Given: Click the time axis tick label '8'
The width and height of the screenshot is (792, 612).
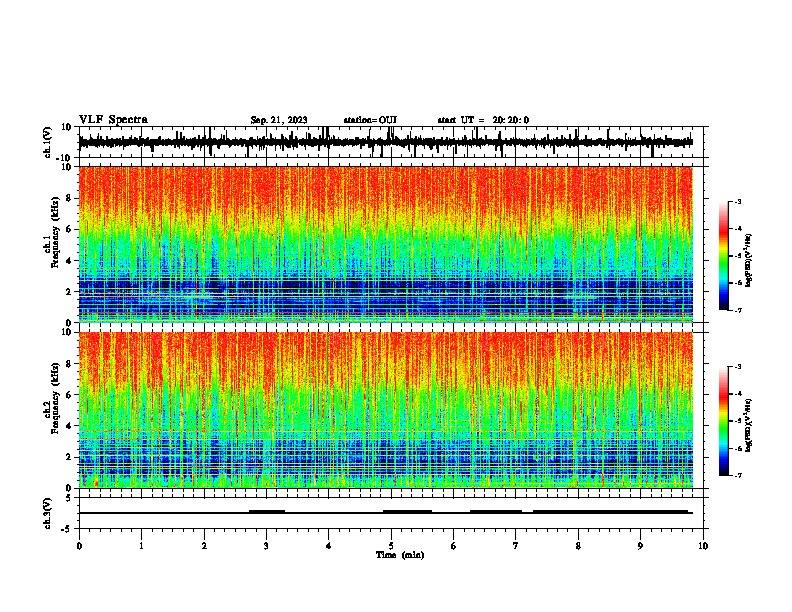Looking at the screenshot, I should [578, 546].
